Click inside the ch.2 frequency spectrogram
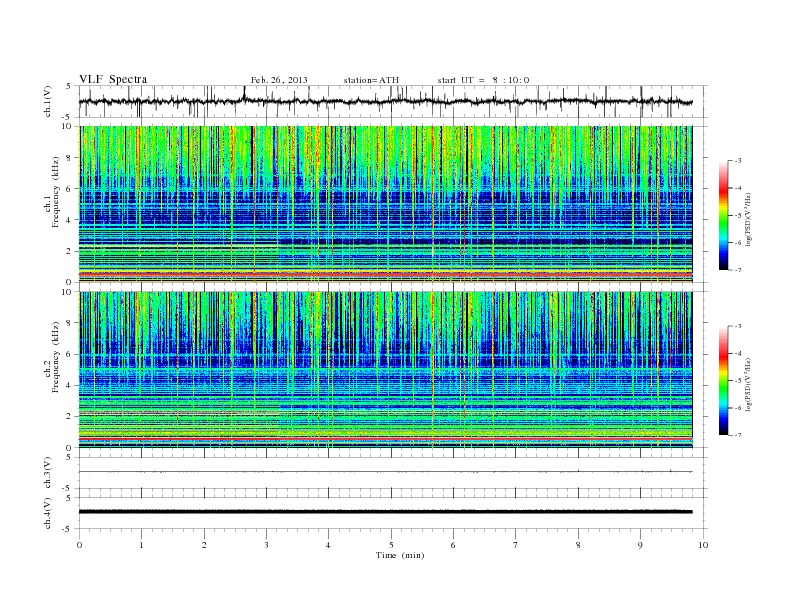 click(385, 370)
